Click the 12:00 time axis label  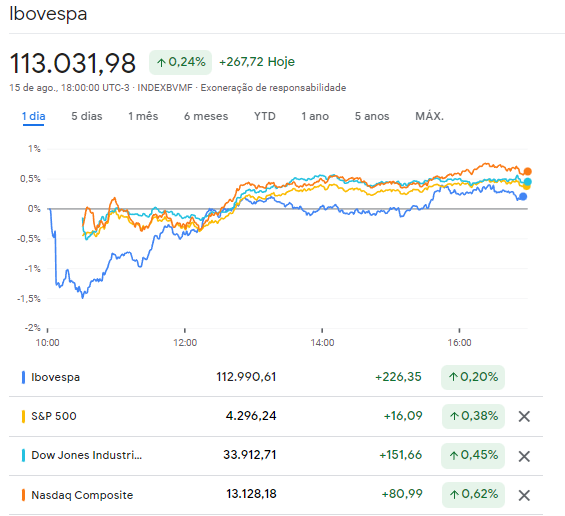pos(185,343)
